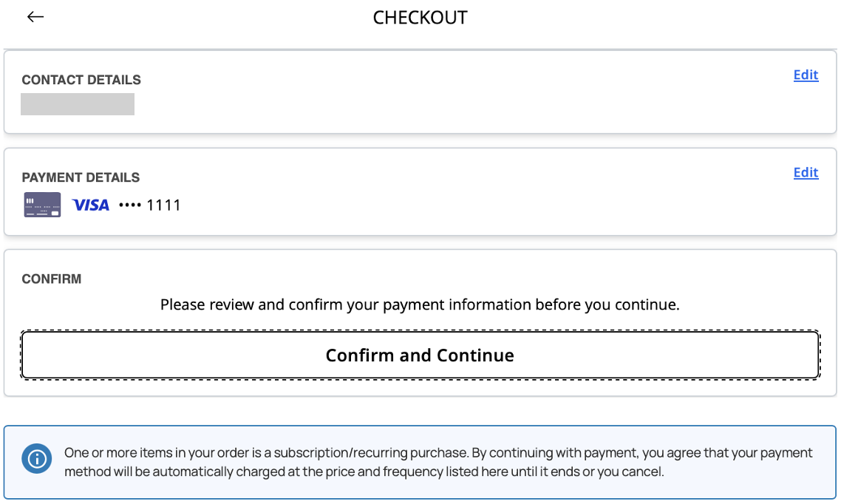This screenshot has height=504, width=841.
Task: Click the 'Please review and confirm' instruction text
Action: [419, 304]
